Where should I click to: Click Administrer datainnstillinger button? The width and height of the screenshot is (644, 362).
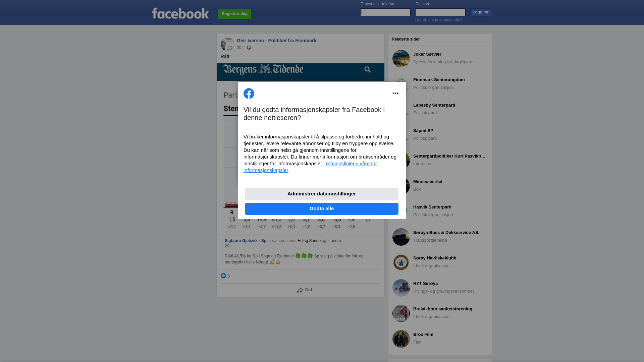tap(322, 194)
